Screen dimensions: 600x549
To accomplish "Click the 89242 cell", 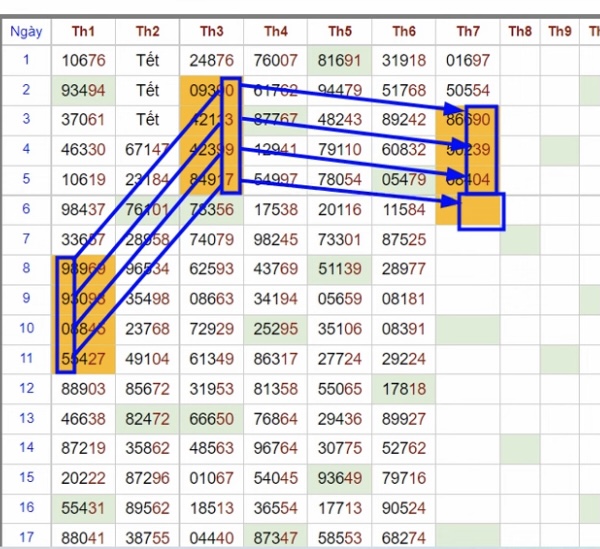I will click(404, 120).
